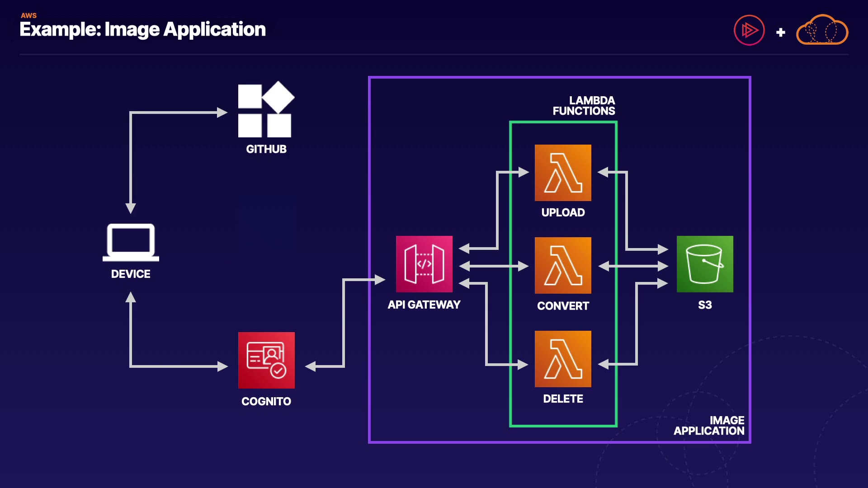The height and width of the screenshot is (488, 868).
Task: Click the Upload Lambda function icon
Action: [563, 173]
